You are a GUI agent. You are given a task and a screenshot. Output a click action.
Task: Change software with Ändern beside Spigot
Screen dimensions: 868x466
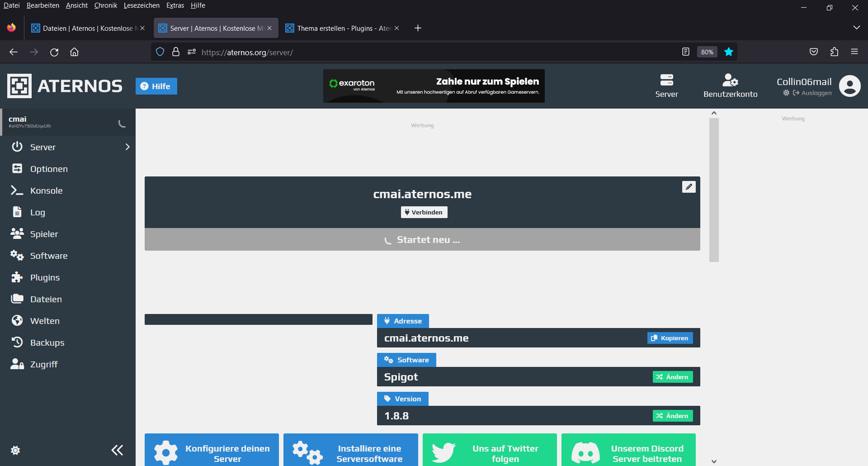pyautogui.click(x=673, y=377)
